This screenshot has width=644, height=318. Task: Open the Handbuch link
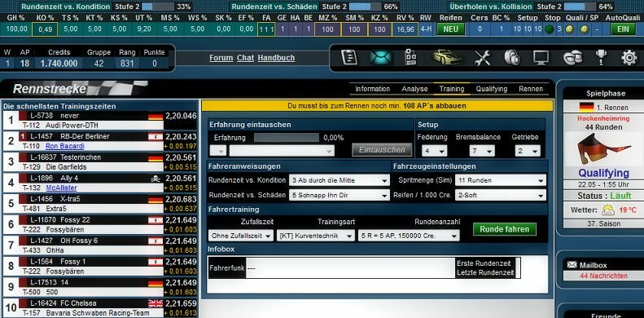coord(277,58)
